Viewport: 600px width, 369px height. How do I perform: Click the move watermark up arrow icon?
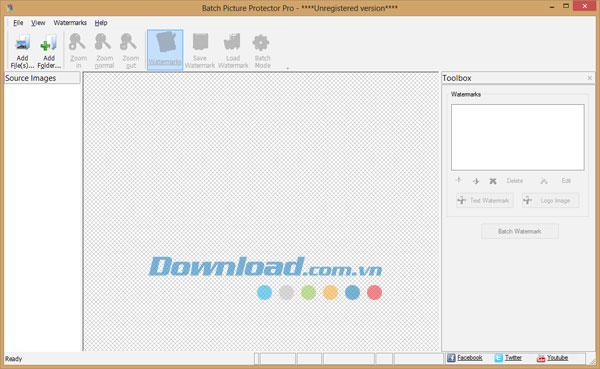pos(459,180)
